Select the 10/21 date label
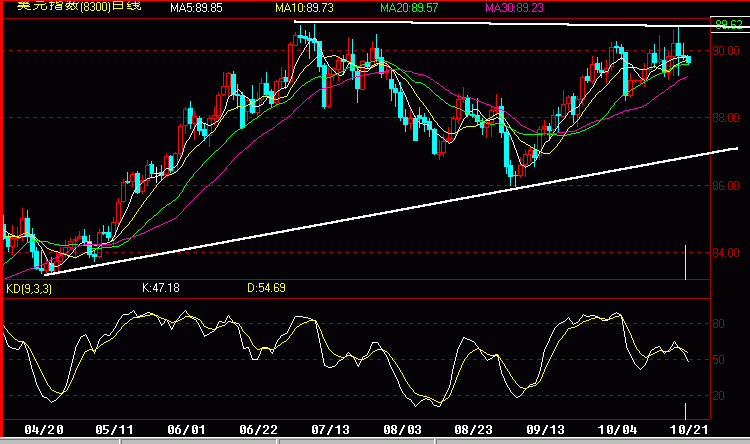The height and width of the screenshot is (444, 750). pyautogui.click(x=689, y=430)
